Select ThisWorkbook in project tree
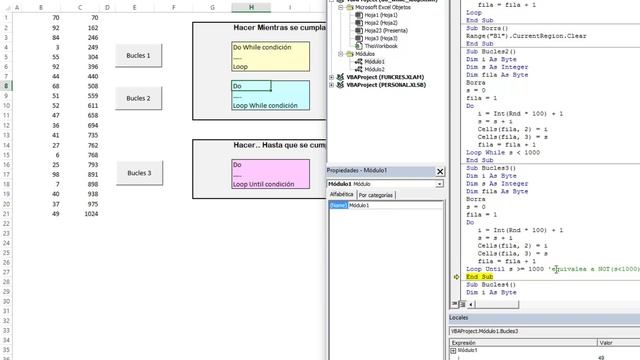Screen dimensions: 640x360 381,46
